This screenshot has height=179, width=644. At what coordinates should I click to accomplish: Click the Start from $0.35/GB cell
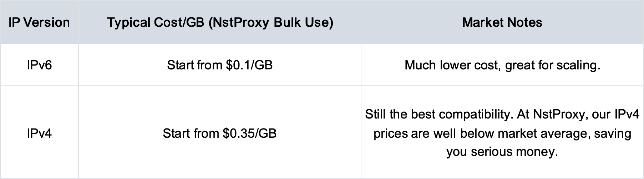tap(220, 133)
